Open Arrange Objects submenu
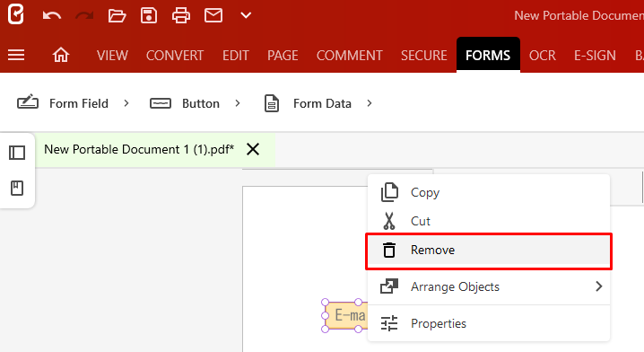Screen dimensions: 644x352 tap(488, 286)
